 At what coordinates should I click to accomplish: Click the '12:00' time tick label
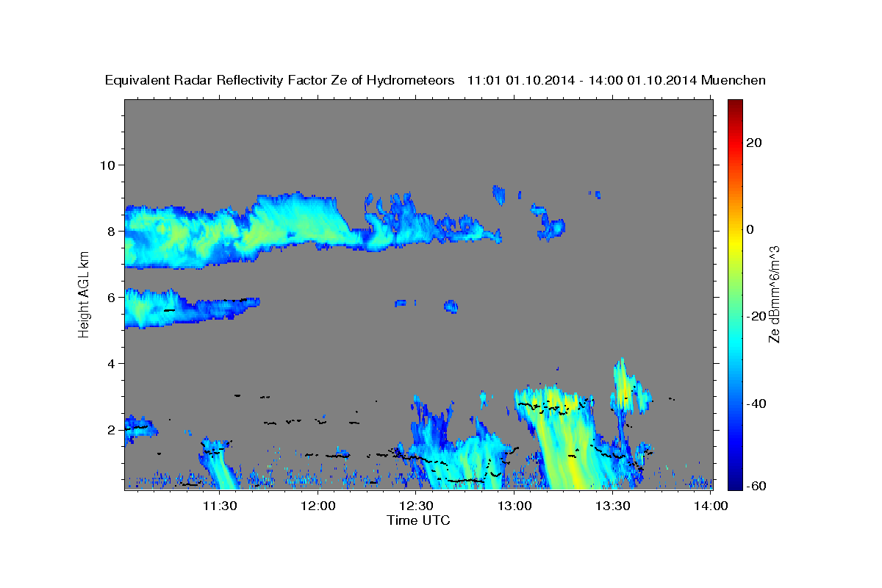[318, 506]
